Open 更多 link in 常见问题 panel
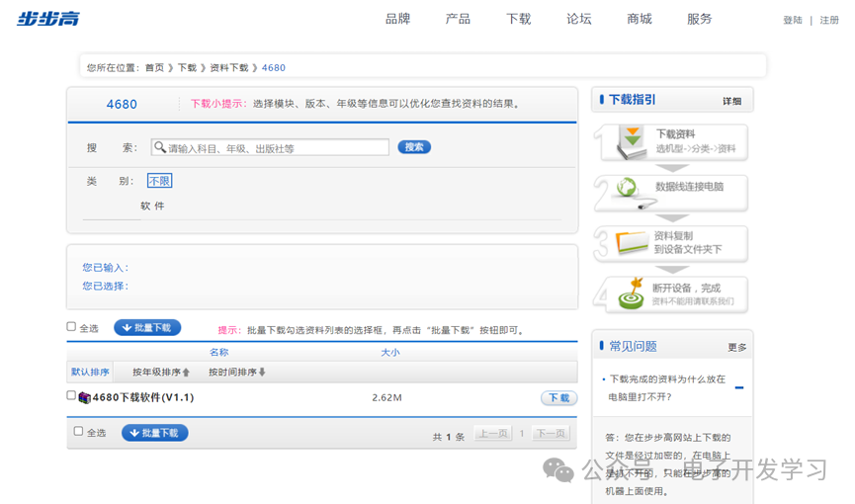This screenshot has height=504, width=855. tap(736, 348)
